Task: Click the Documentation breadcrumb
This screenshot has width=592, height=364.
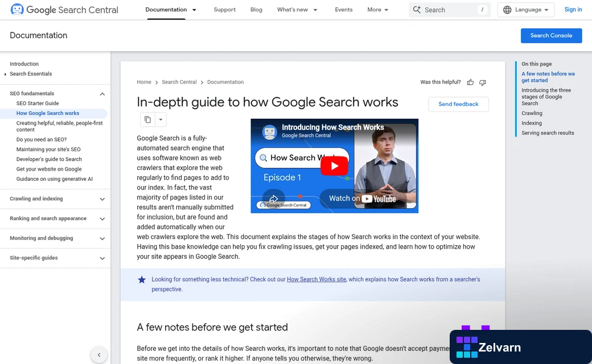Action: click(225, 82)
